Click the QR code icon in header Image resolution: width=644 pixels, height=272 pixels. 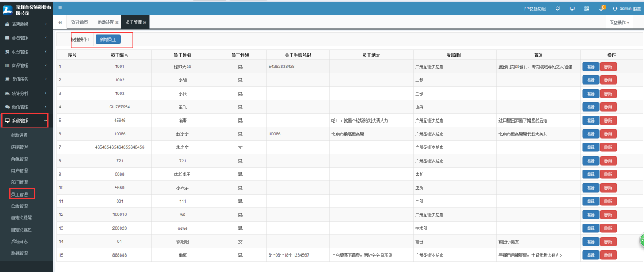pos(586,9)
